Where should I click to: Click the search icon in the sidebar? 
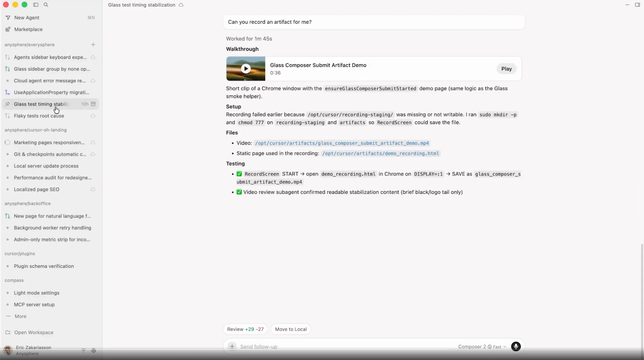pyautogui.click(x=46, y=5)
